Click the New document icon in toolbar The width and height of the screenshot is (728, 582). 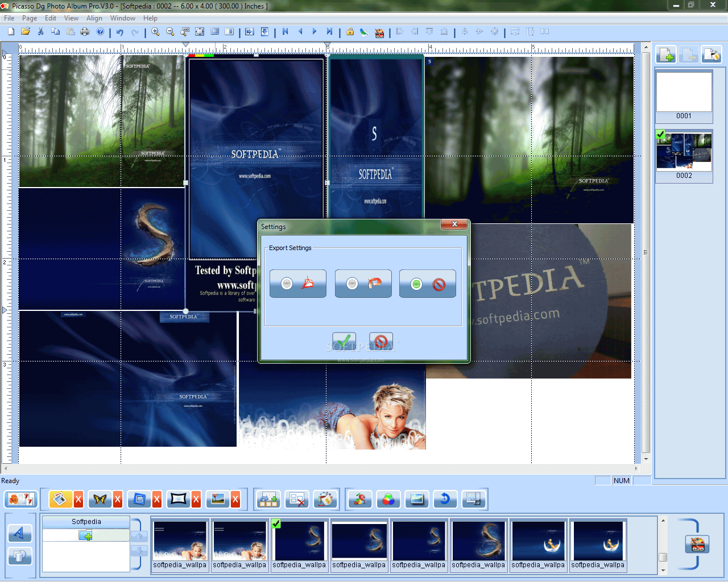pos(11,32)
